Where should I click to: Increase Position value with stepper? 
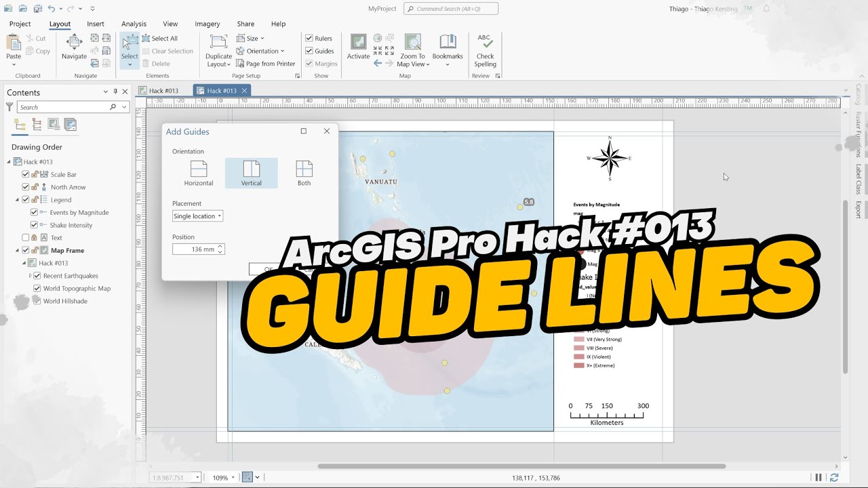tap(220, 247)
